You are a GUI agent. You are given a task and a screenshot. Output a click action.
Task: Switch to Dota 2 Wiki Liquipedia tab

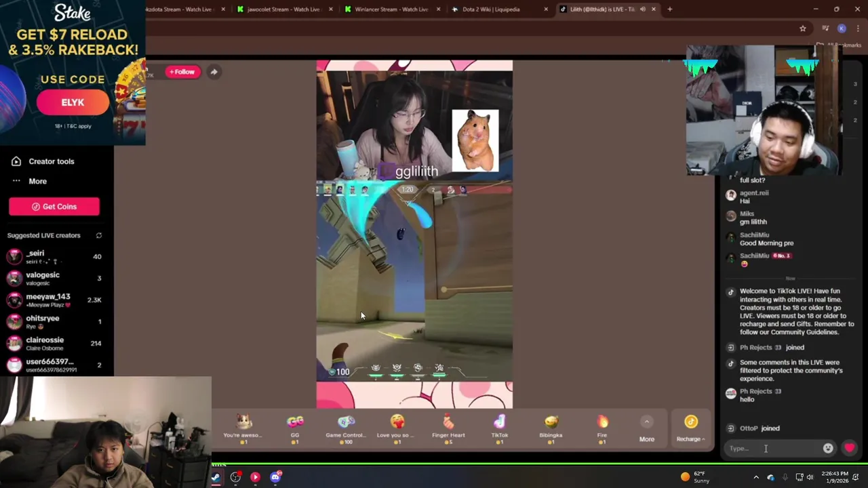click(498, 9)
